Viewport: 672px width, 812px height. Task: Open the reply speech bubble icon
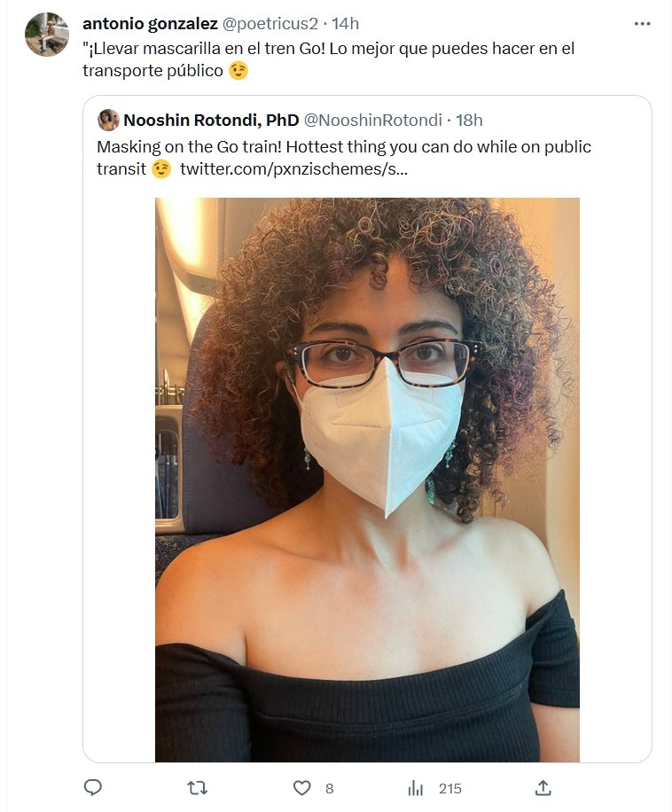(x=92, y=788)
